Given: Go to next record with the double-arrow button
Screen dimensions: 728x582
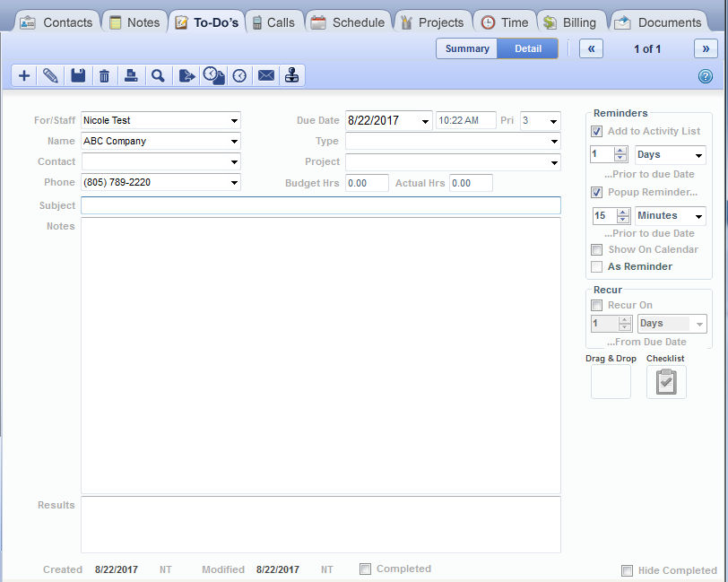Looking at the screenshot, I should click(x=706, y=49).
